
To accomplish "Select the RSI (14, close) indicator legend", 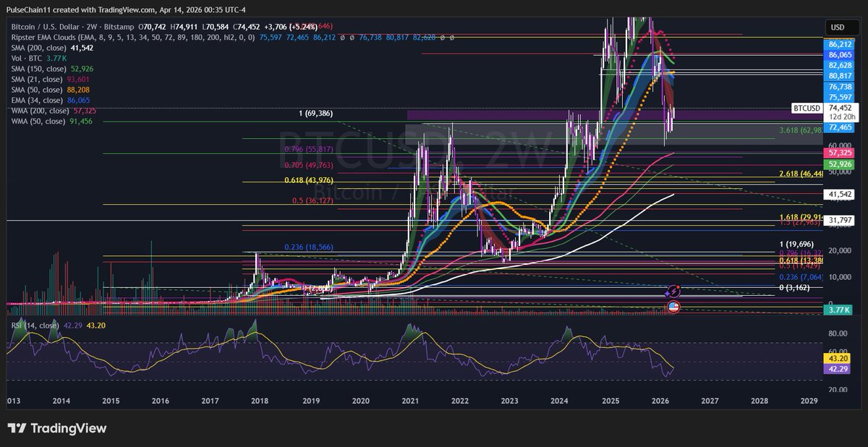I will [x=59, y=326].
